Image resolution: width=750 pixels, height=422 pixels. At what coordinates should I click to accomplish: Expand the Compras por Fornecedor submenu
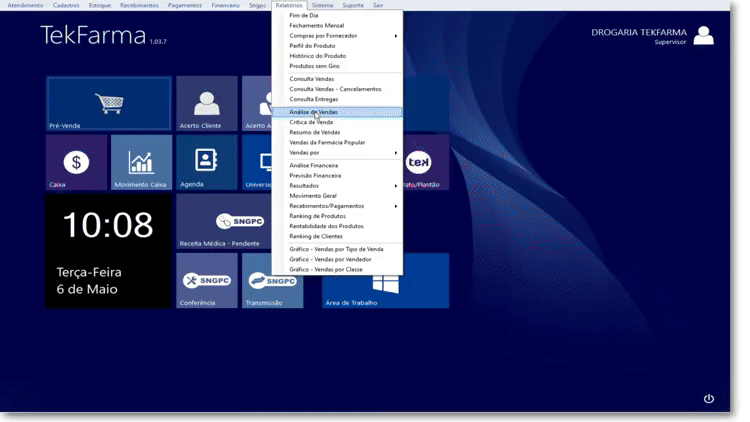340,36
